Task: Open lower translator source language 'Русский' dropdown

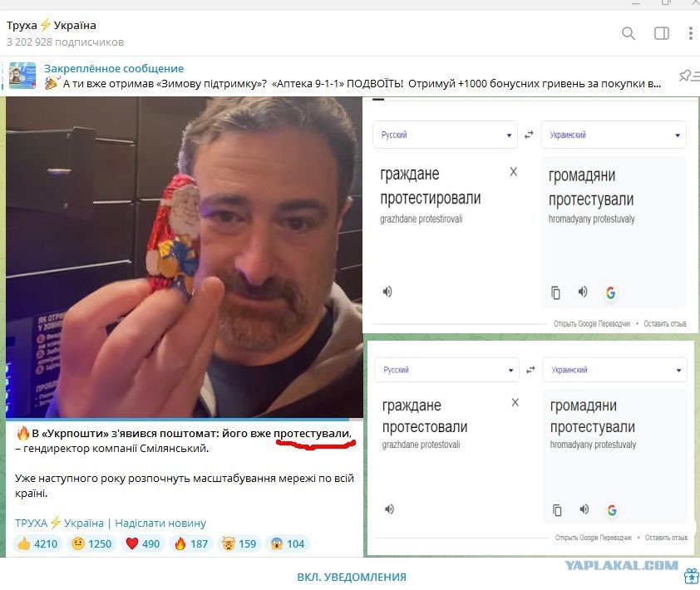Action: click(x=447, y=370)
